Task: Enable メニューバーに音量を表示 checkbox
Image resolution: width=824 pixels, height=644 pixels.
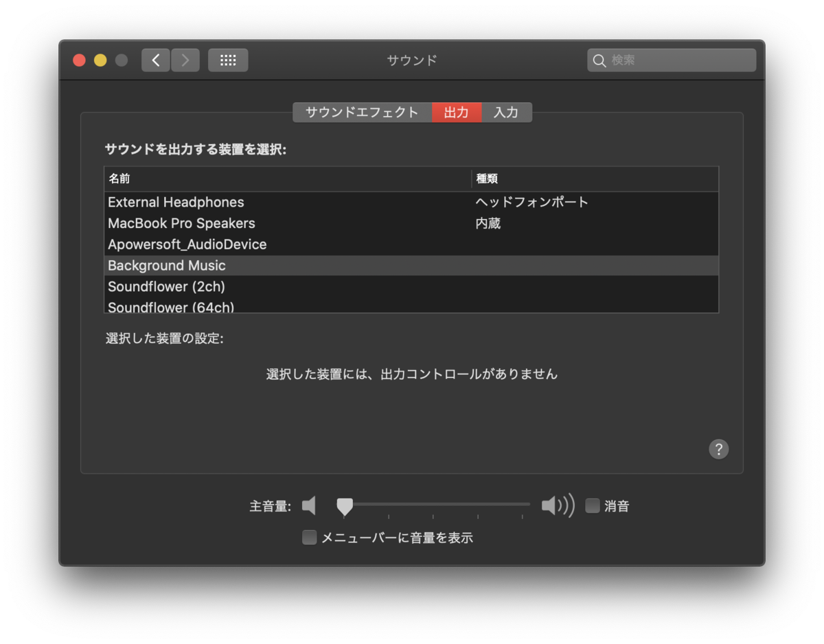Action: click(309, 538)
